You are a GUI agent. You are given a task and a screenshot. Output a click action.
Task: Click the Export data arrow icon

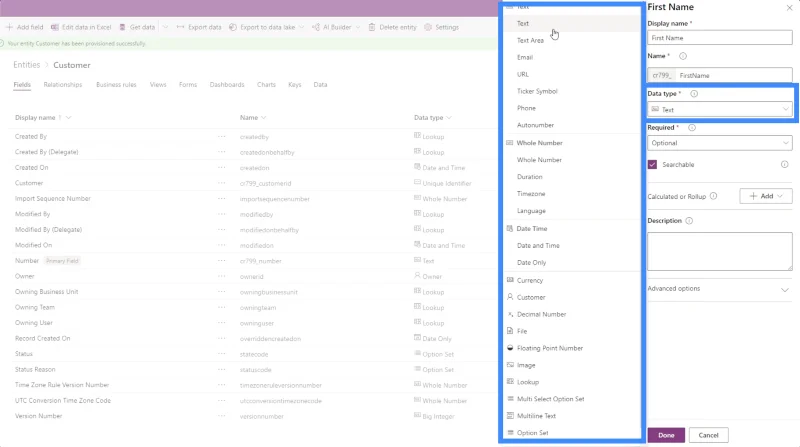[x=180, y=27]
